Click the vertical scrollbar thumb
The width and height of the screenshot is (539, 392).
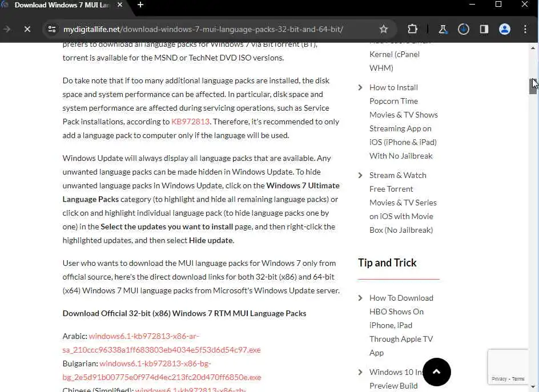pyautogui.click(x=533, y=86)
